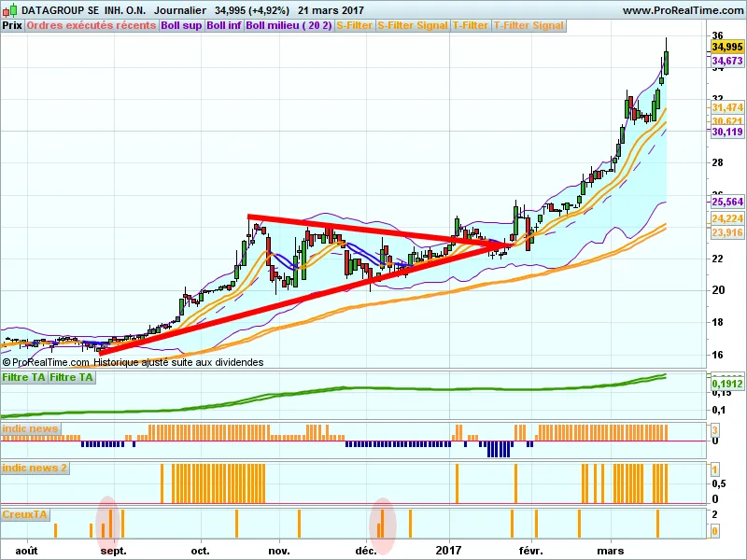Click the indic news panel label
The height and width of the screenshot is (560, 747).
(x=31, y=428)
